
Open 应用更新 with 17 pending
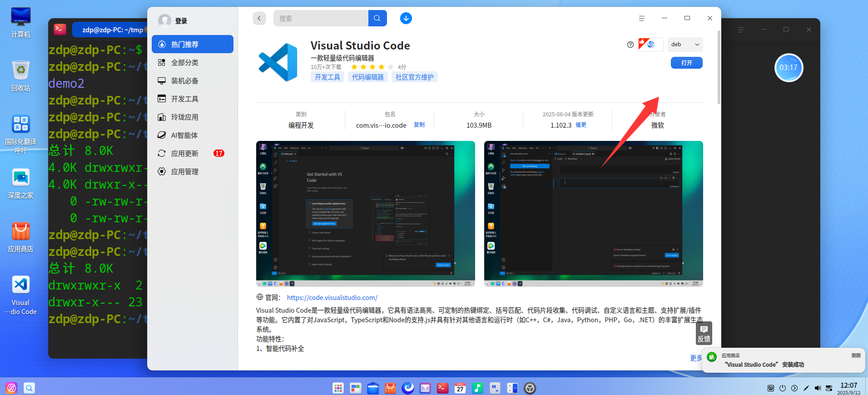pyautogui.click(x=192, y=153)
